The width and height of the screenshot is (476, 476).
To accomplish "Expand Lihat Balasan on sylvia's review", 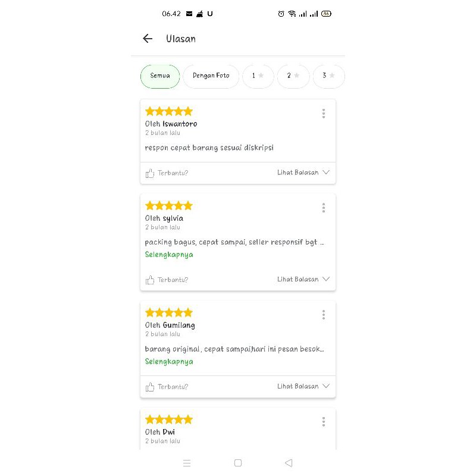I will click(303, 279).
